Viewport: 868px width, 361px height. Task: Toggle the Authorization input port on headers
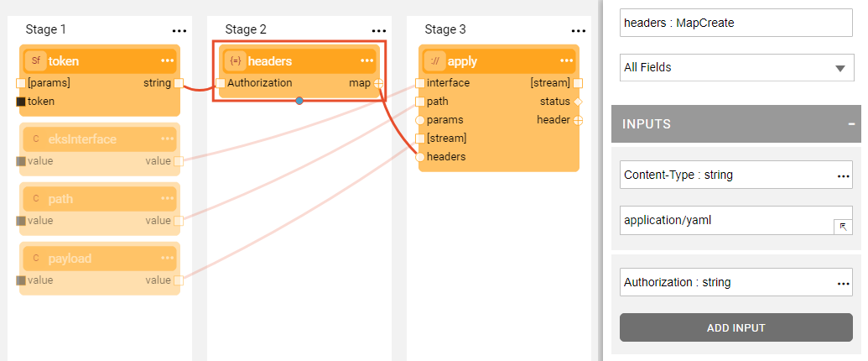[220, 83]
